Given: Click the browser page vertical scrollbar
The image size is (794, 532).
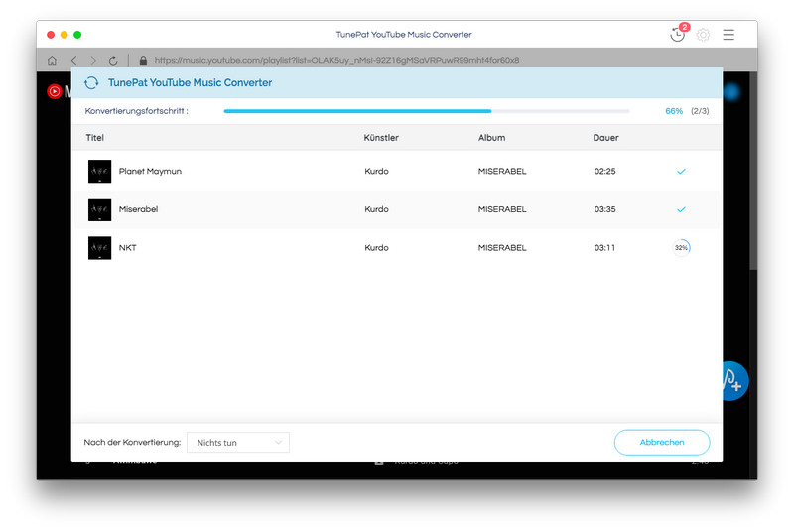Looking at the screenshot, I should (754, 171).
